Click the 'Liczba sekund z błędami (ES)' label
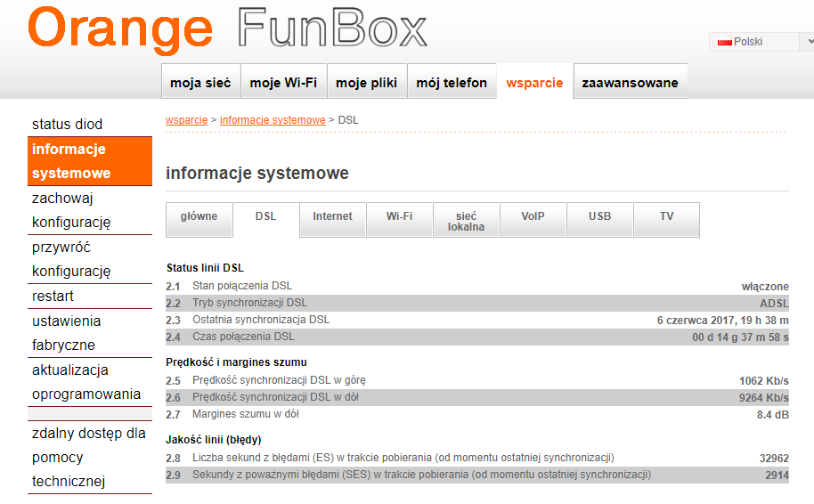 pyautogui.click(x=403, y=458)
